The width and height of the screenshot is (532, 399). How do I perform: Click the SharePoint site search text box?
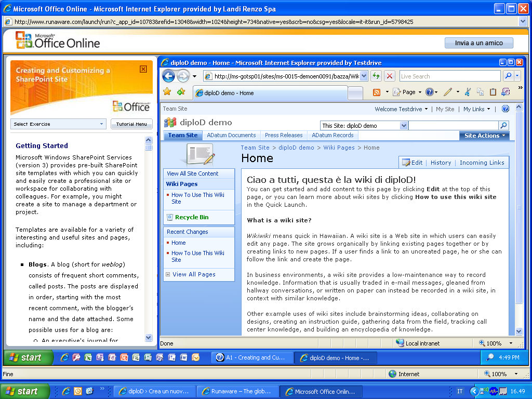point(453,126)
